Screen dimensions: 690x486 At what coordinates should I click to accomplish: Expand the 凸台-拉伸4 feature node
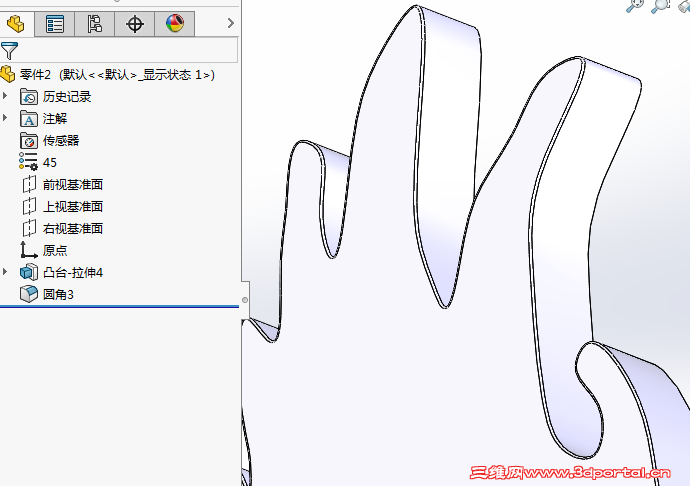click(5, 272)
